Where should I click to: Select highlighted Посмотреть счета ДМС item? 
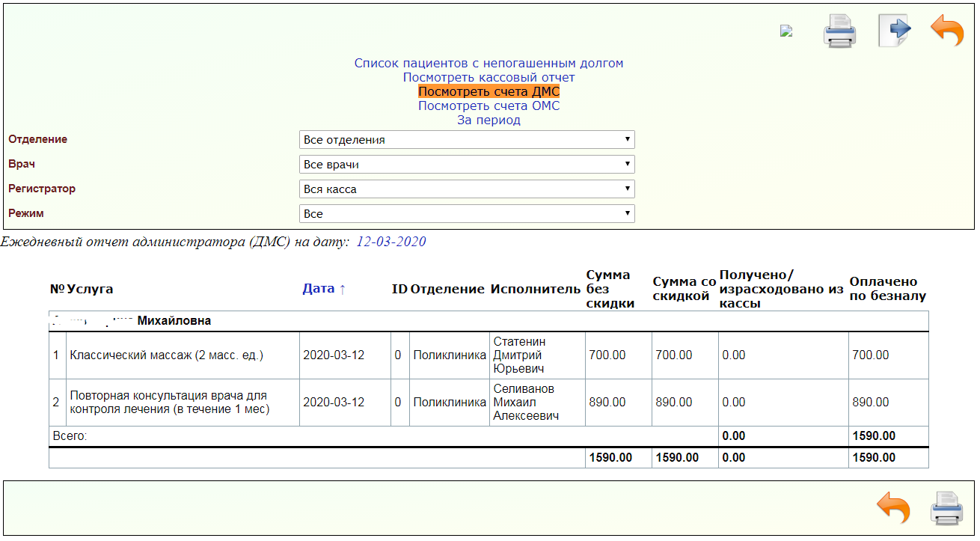pyautogui.click(x=489, y=91)
